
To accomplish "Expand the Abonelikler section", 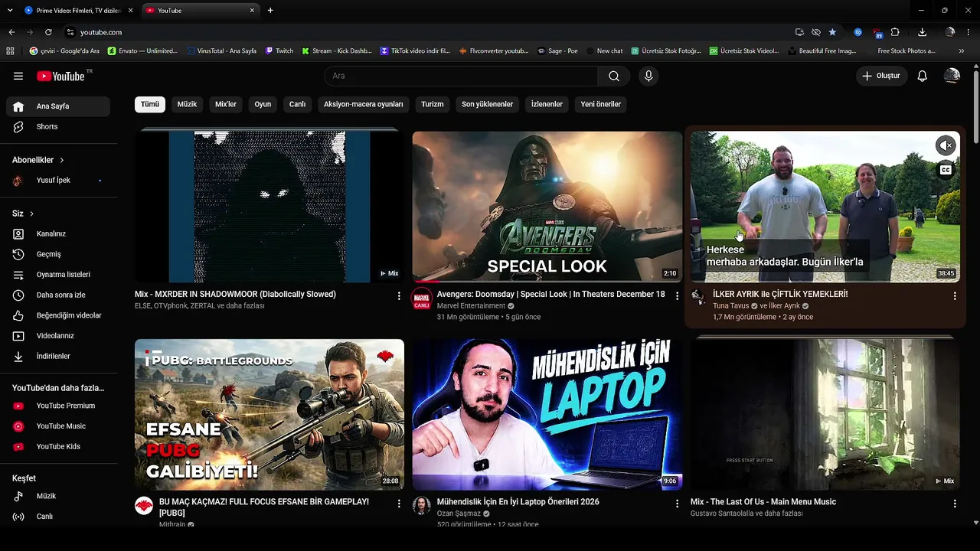I will pos(38,160).
